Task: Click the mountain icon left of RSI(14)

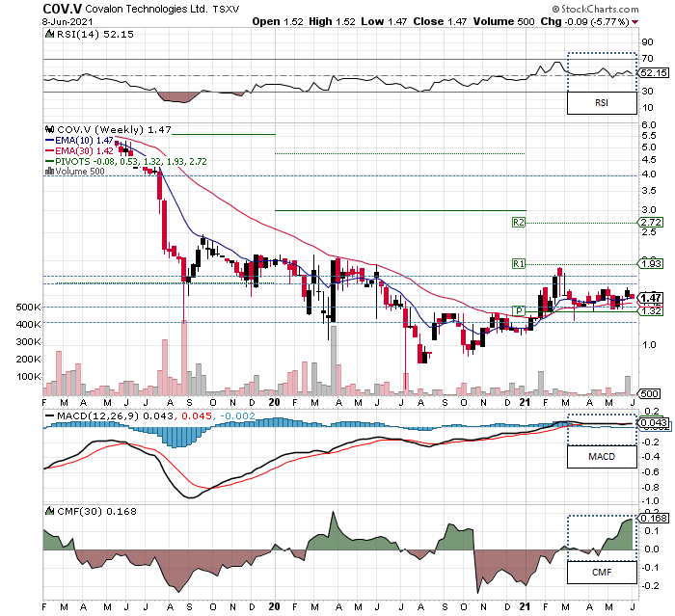Action: [x=49, y=34]
